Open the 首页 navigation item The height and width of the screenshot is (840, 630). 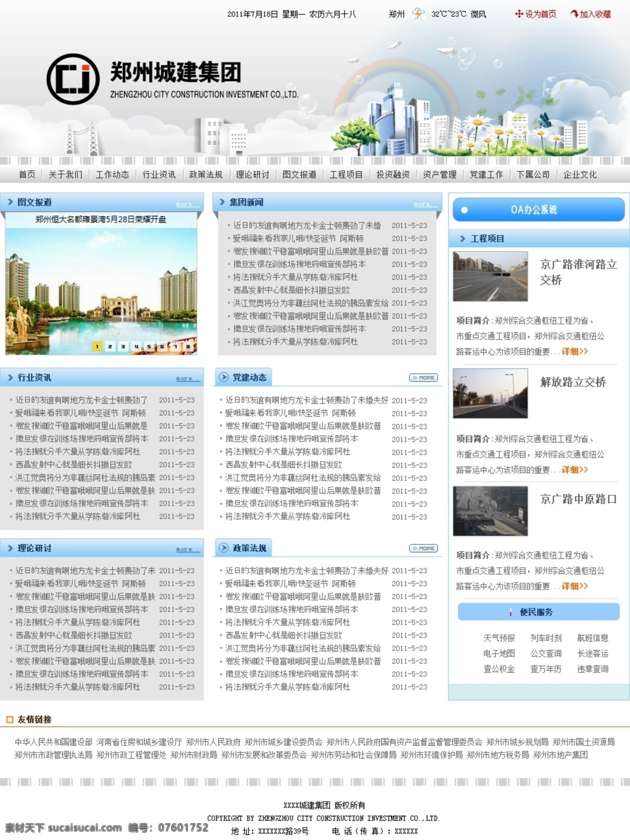coord(27,174)
